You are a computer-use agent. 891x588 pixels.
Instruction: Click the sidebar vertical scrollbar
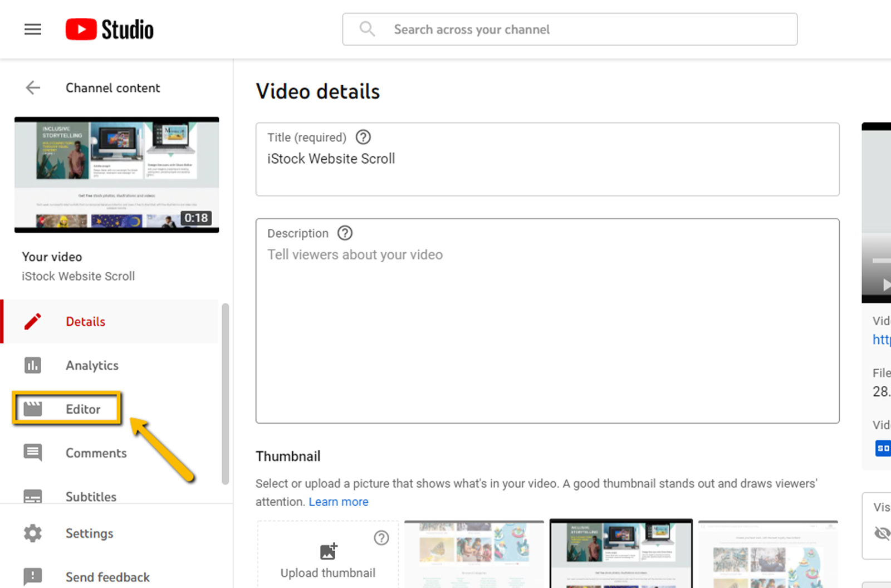226,394
